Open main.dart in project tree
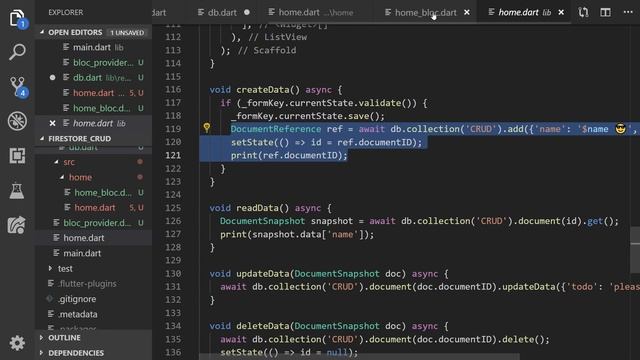The image size is (640, 360). (93, 253)
